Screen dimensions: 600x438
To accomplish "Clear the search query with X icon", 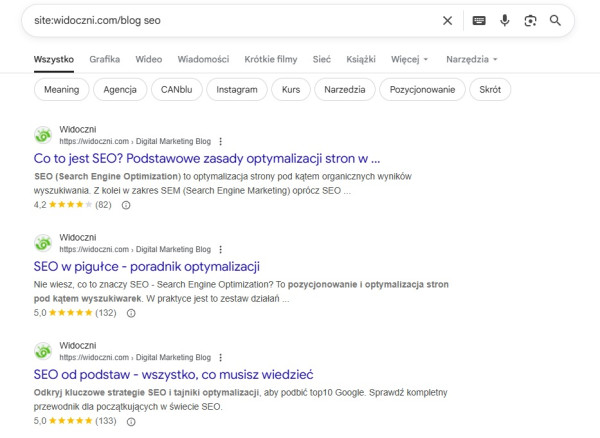I will pyautogui.click(x=447, y=20).
